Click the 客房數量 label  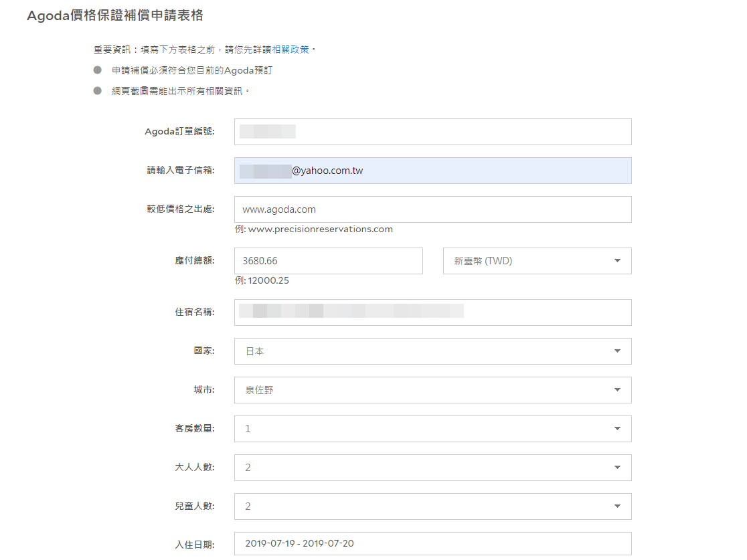(195, 429)
